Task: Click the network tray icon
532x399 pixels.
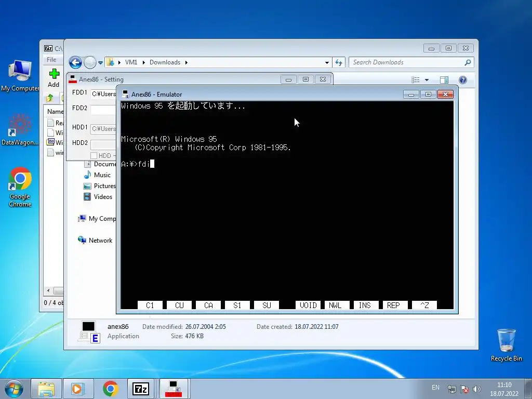Action: pyautogui.click(x=452, y=389)
